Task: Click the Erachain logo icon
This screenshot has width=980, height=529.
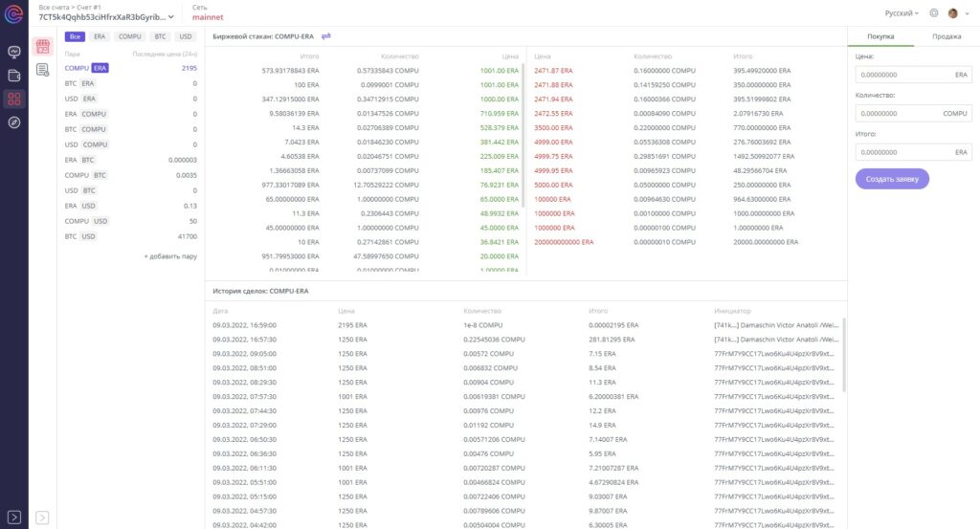Action: [14, 13]
